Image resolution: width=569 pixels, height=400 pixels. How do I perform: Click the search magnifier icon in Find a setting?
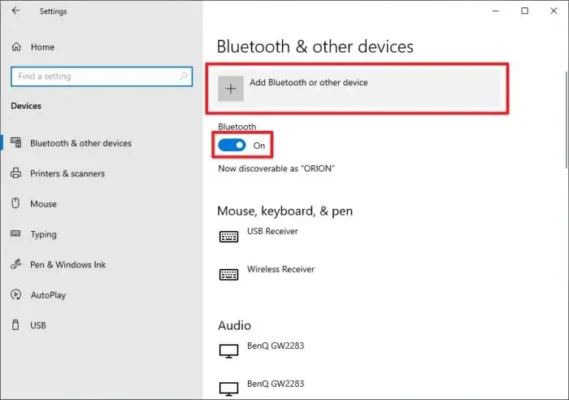(x=184, y=76)
